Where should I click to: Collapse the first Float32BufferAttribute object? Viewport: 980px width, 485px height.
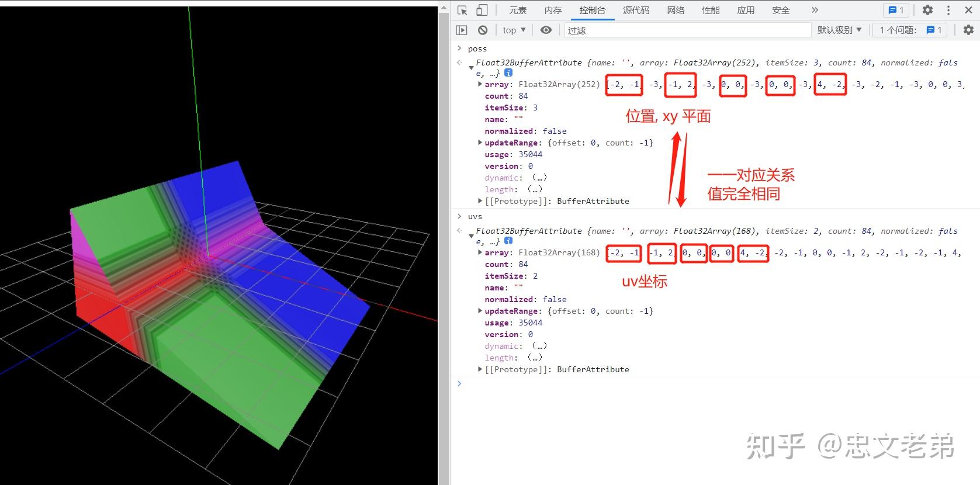(471, 68)
